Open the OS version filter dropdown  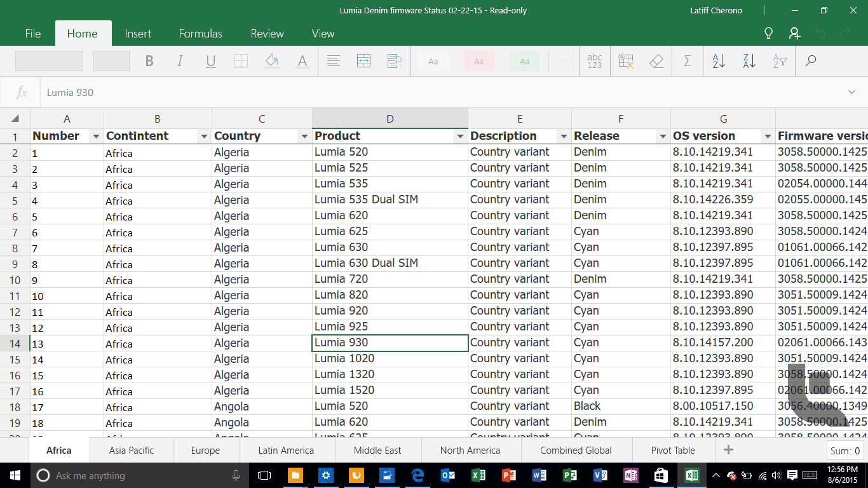coord(768,137)
